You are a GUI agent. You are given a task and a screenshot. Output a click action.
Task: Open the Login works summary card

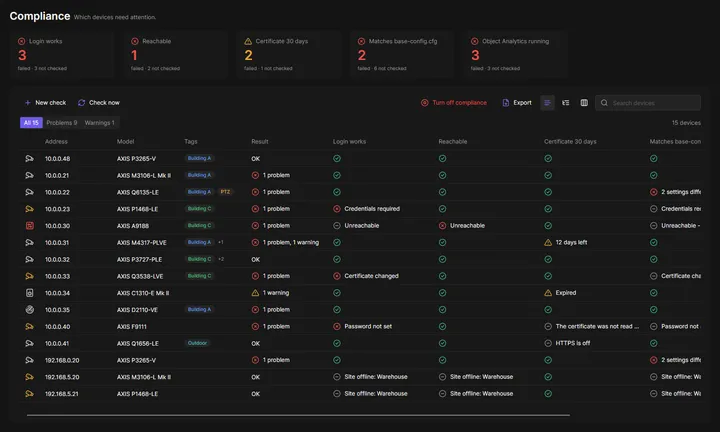point(62,55)
